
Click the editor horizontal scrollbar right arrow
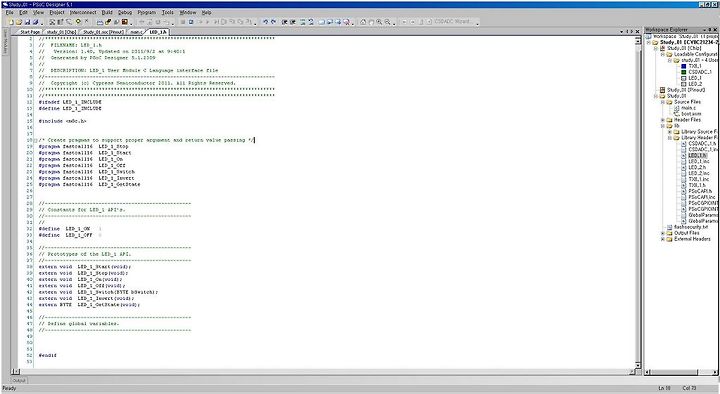click(632, 371)
